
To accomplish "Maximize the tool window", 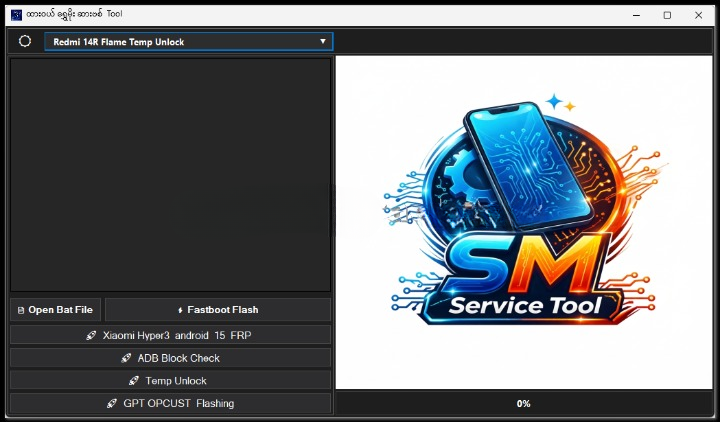I will click(667, 15).
